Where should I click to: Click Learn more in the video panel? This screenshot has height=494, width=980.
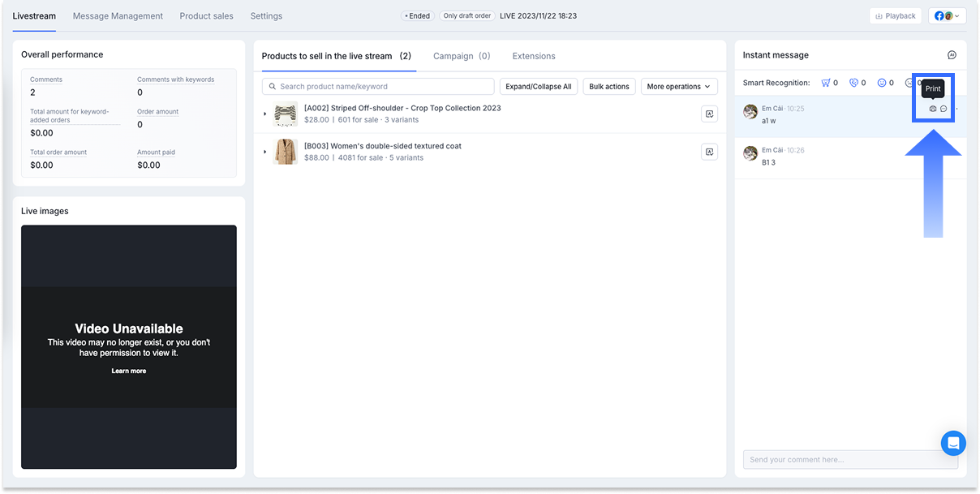pos(129,371)
